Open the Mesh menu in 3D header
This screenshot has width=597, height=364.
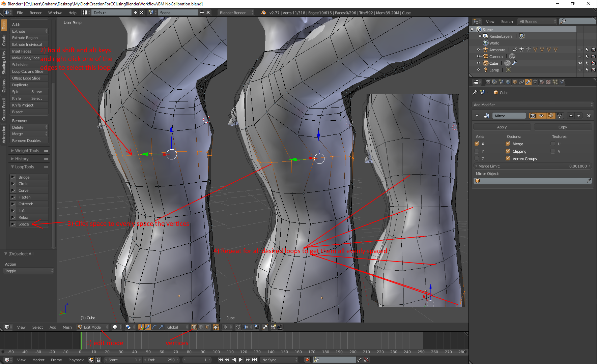tap(67, 327)
